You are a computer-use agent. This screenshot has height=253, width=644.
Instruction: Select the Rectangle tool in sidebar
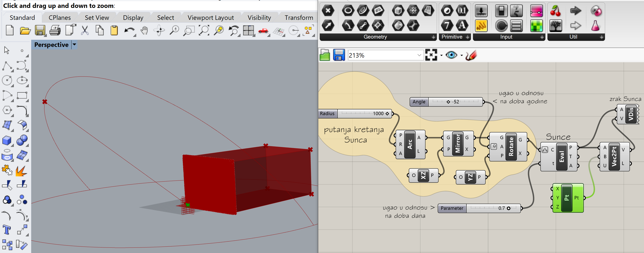click(22, 96)
